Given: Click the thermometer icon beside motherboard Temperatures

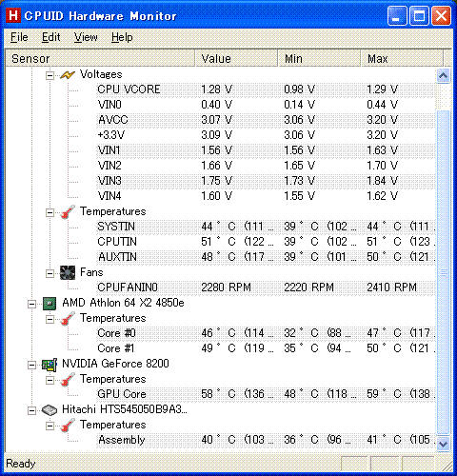Looking at the screenshot, I should point(68,211).
